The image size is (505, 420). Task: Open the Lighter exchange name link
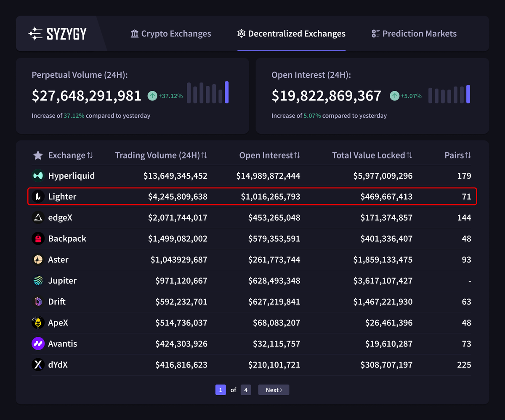coord(62,196)
